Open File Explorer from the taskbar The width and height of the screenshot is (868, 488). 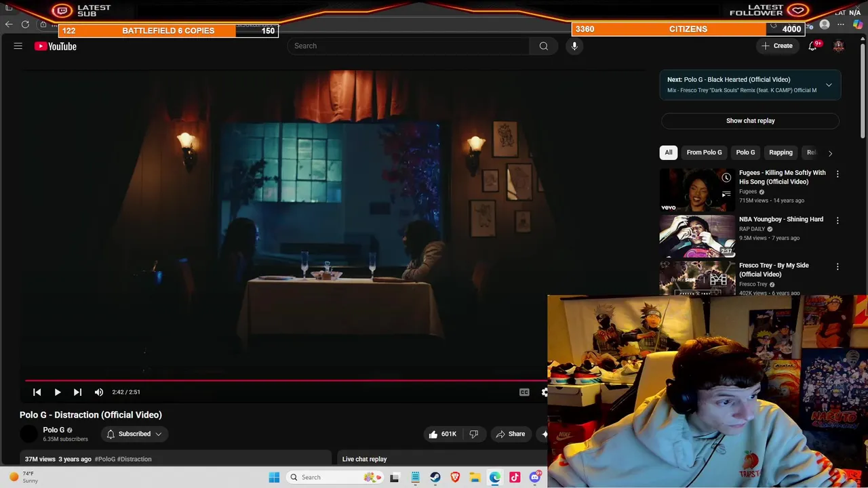475,477
